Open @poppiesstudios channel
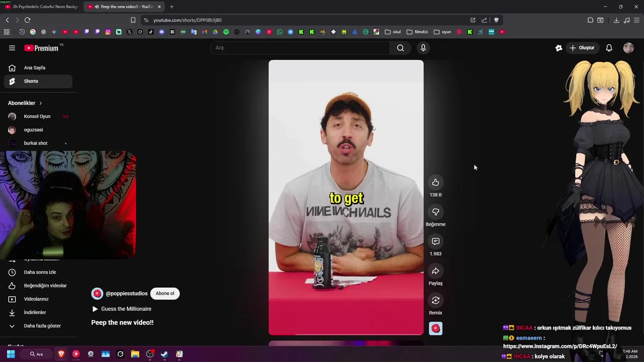The image size is (644, 362). click(x=126, y=293)
